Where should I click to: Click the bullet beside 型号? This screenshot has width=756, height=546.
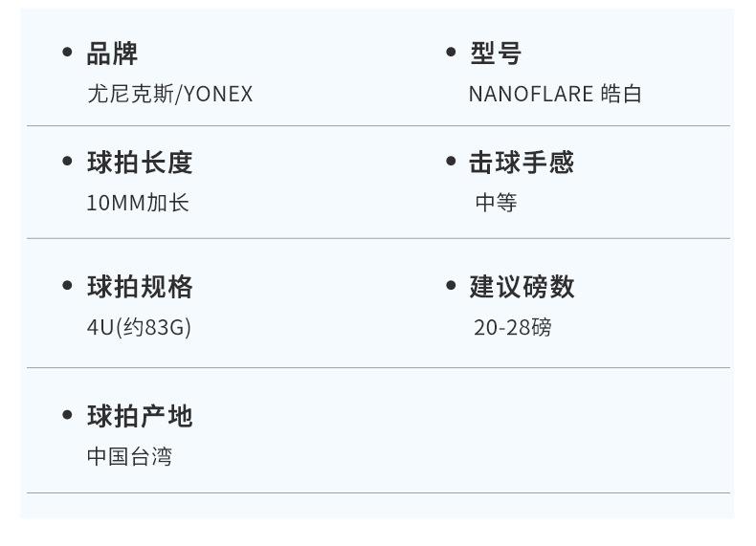451,53
